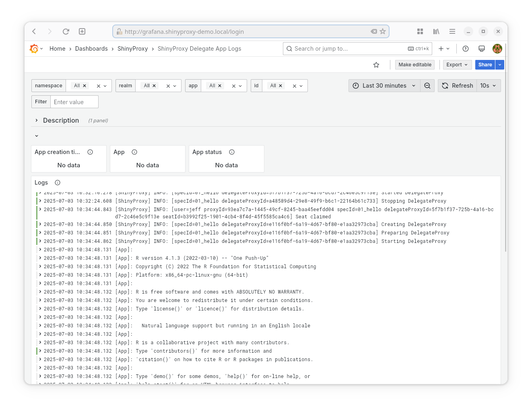Image resolution: width=532 pixels, height=411 pixels.
Task: Expand the Seat claimed log line
Action: 40,209
